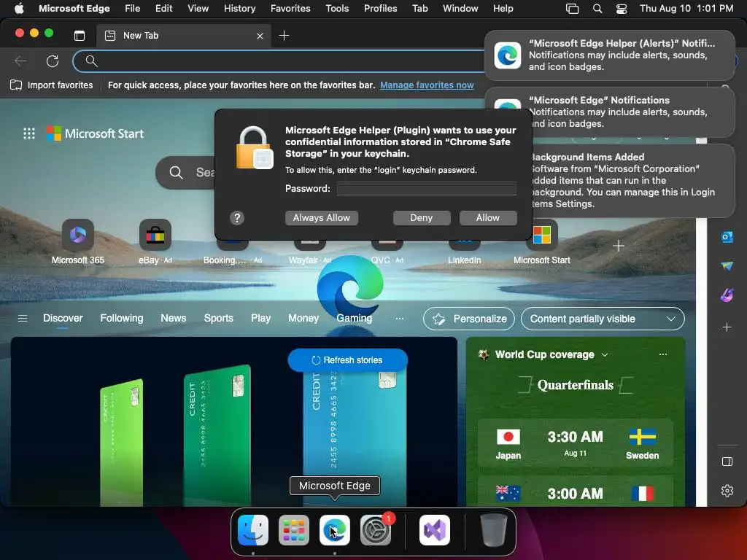The image size is (747, 560).
Task: Click Refresh stories button
Action: (x=347, y=360)
